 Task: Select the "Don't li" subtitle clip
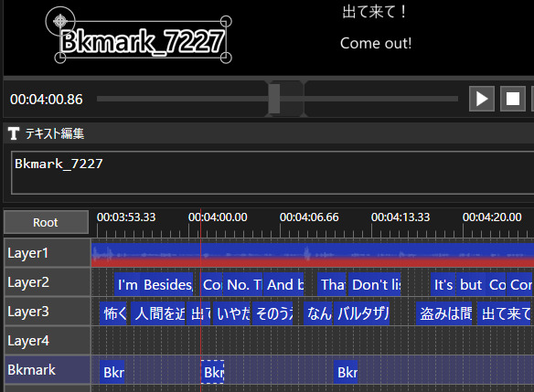coord(375,284)
